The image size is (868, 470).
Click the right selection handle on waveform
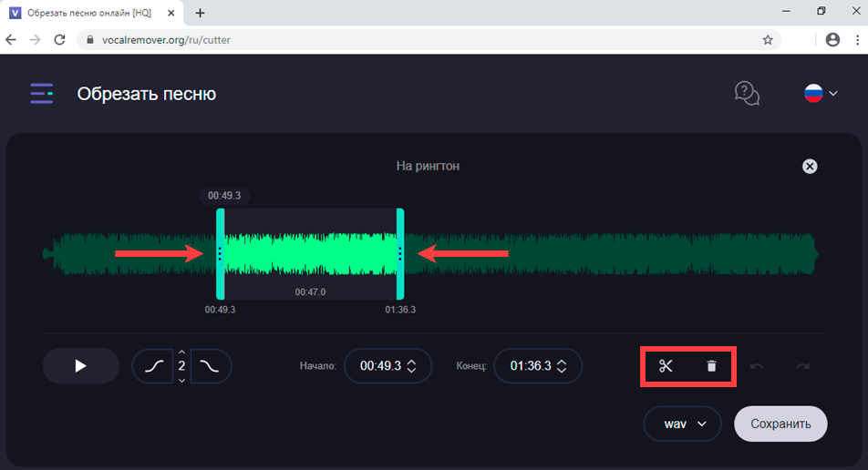pyautogui.click(x=400, y=254)
